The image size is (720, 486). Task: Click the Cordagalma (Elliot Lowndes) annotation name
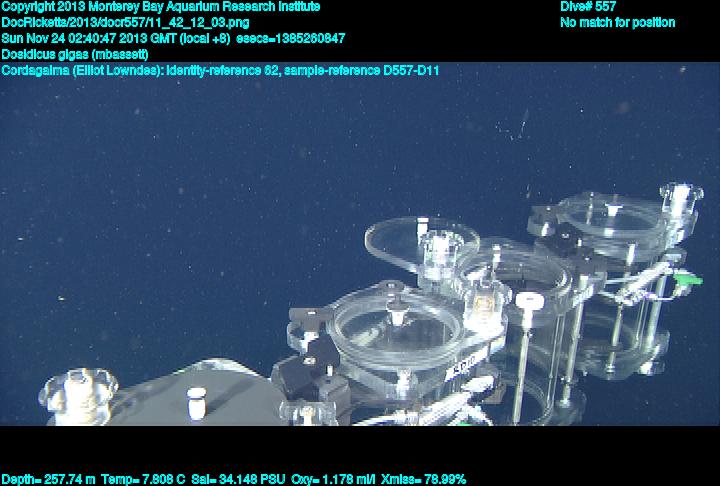[x=82, y=71]
